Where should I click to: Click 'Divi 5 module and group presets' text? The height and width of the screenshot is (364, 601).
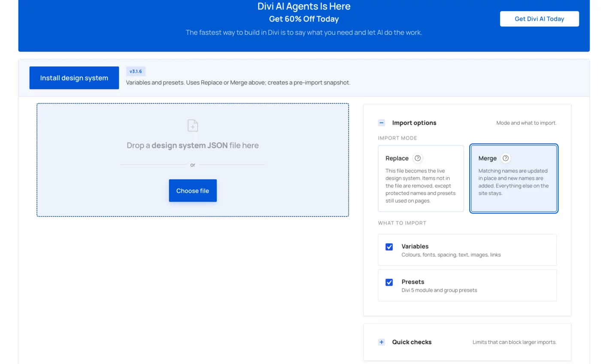pyautogui.click(x=439, y=290)
